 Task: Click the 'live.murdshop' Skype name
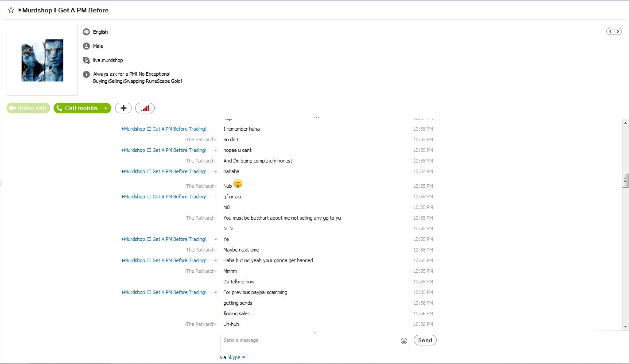108,60
